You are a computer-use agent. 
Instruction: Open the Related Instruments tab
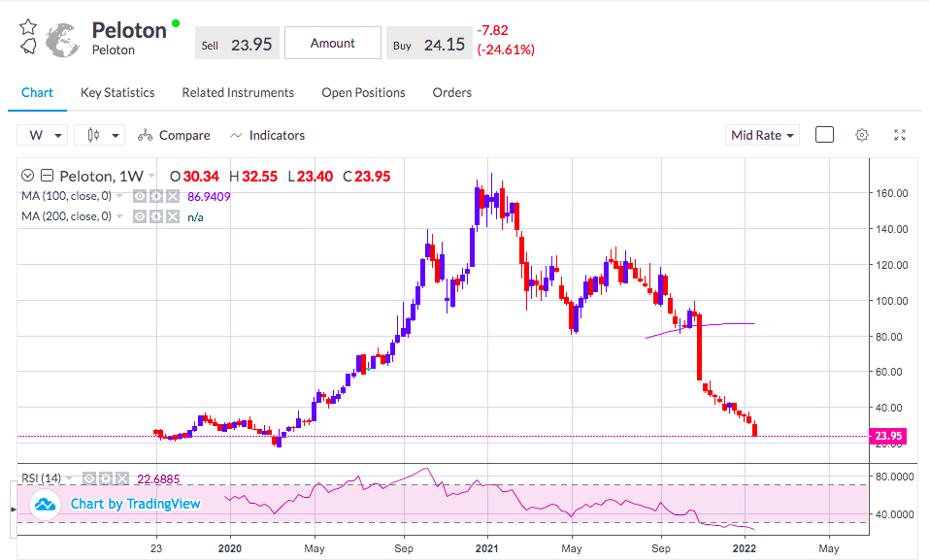(x=238, y=92)
